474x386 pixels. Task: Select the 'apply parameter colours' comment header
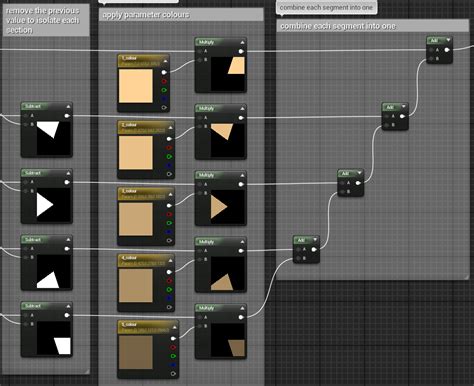(x=181, y=15)
